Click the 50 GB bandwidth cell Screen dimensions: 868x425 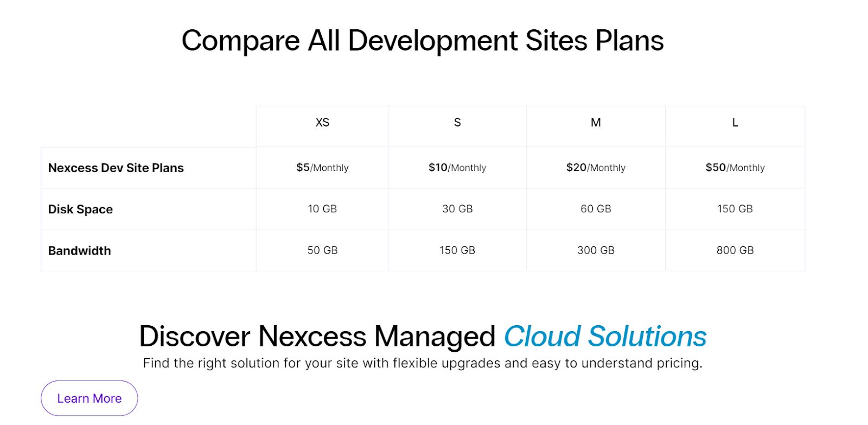(322, 250)
